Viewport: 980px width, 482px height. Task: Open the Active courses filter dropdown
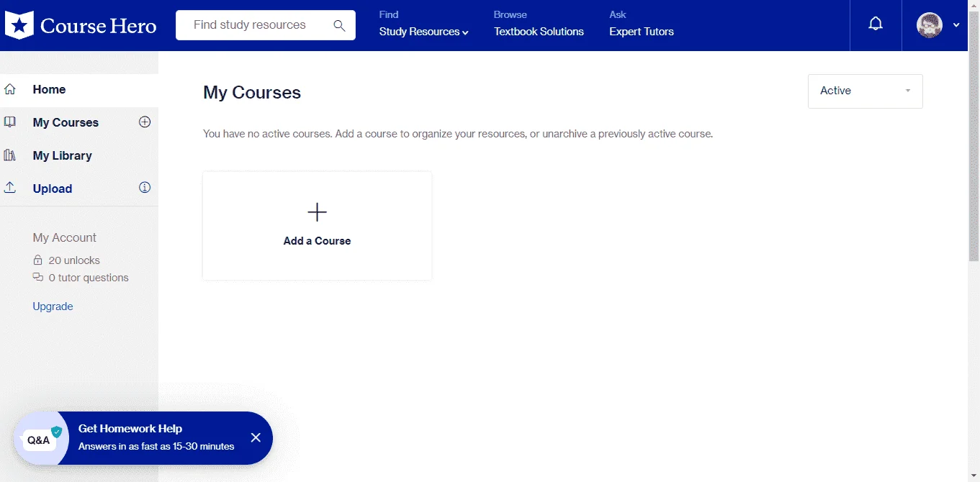[x=866, y=91]
